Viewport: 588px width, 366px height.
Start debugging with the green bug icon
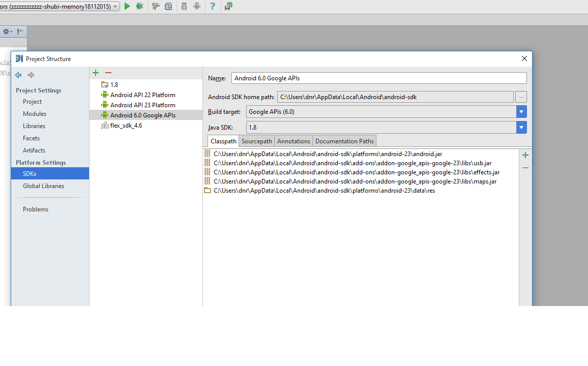(x=139, y=6)
